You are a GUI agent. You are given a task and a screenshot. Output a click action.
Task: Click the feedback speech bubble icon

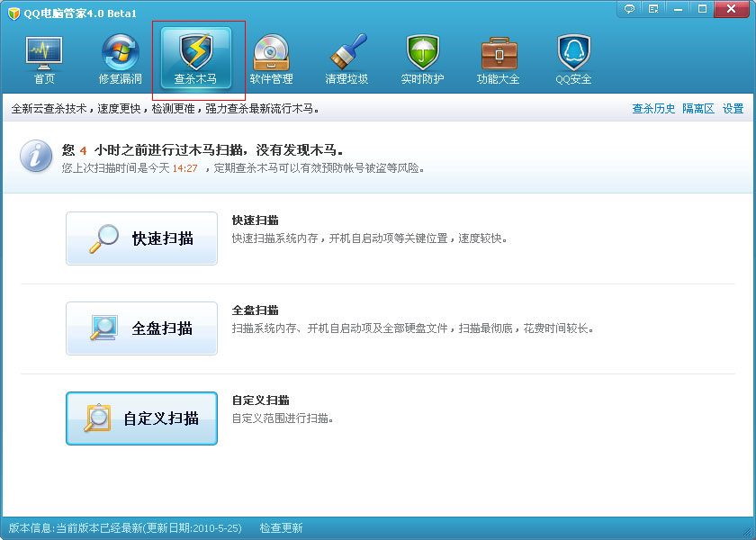point(629,9)
